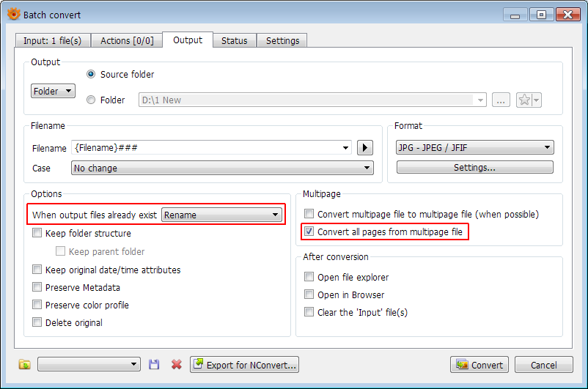Viewport: 588px width, 389px height.
Task: Switch to the Actions [0/0] tab
Action: (x=127, y=40)
